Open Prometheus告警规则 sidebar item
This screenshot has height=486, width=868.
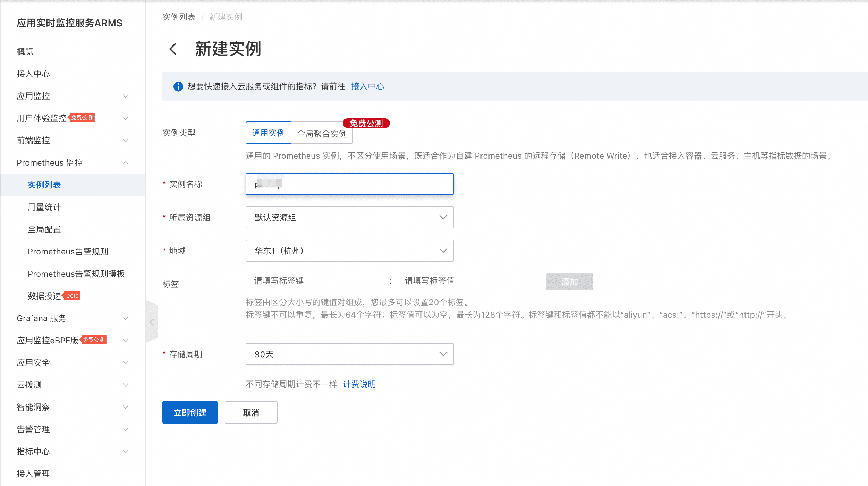click(68, 251)
